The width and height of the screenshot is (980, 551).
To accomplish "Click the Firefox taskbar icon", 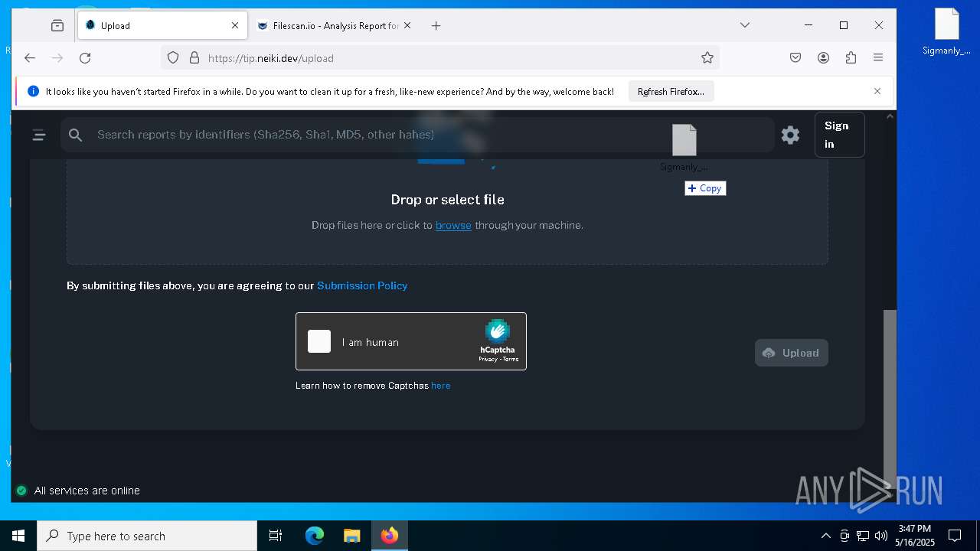I will click(x=390, y=536).
